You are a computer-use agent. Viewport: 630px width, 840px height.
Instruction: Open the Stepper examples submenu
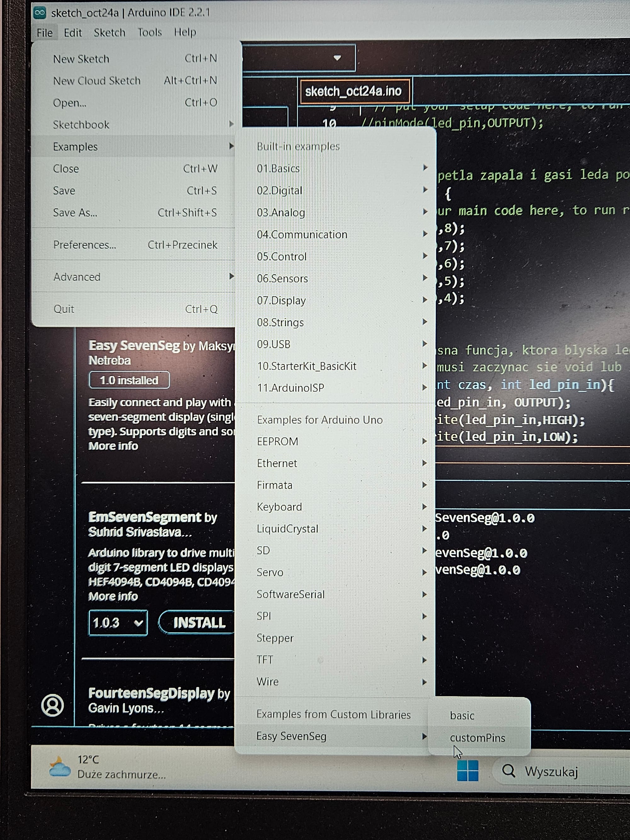coord(335,638)
